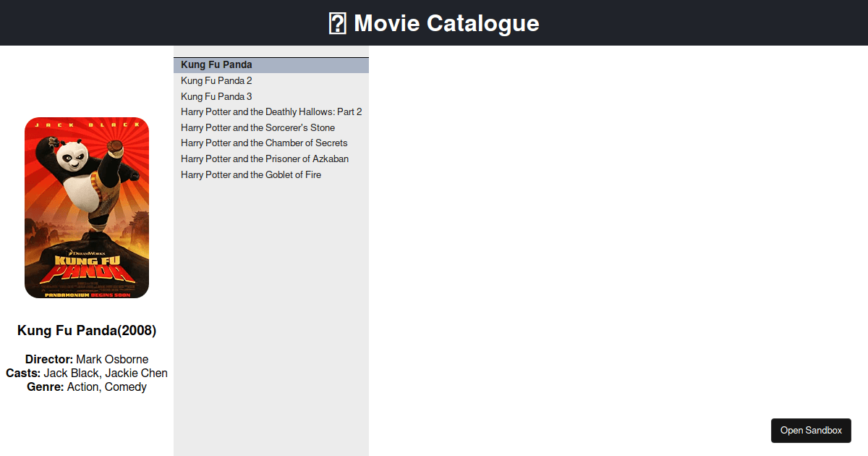Pick Harry Potter and the Sorcerer's Stone
The height and width of the screenshot is (456, 868).
point(258,128)
